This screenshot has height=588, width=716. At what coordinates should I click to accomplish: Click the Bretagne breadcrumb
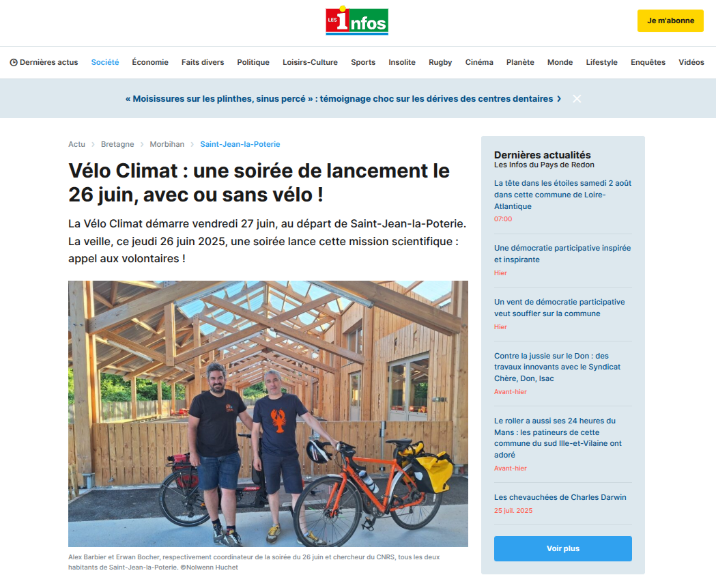click(117, 144)
